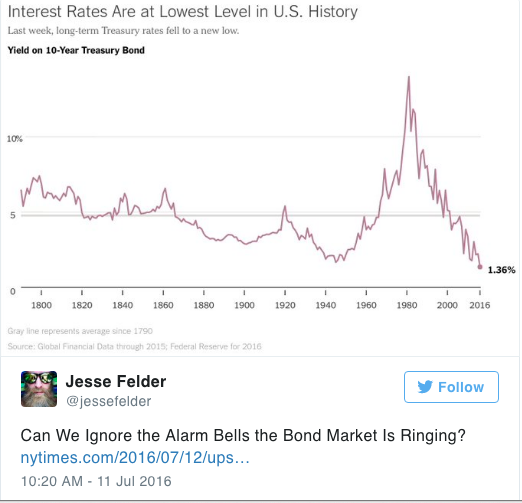Click the 10% gridline label
The height and width of the screenshot is (503, 522).
[15, 139]
